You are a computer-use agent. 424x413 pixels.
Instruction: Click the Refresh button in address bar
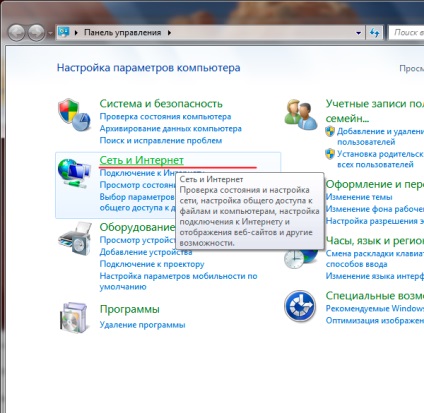pyautogui.click(x=375, y=33)
